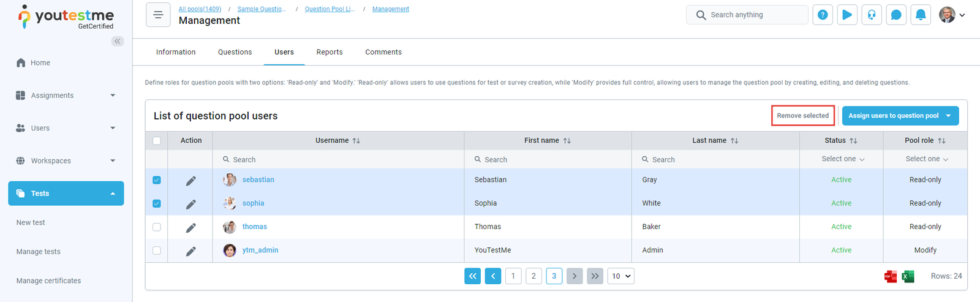Click the edit pencil for thomas

(191, 227)
